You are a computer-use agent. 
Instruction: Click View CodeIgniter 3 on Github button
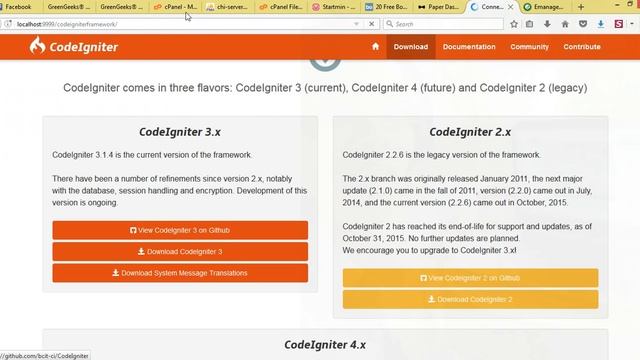180,230
